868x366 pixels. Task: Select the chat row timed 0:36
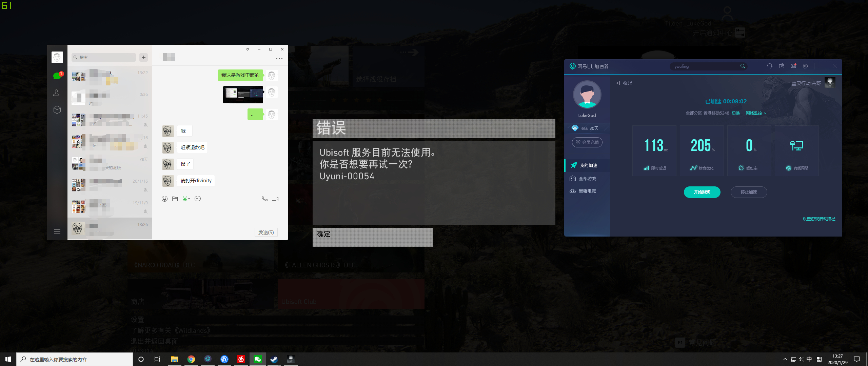[110, 99]
